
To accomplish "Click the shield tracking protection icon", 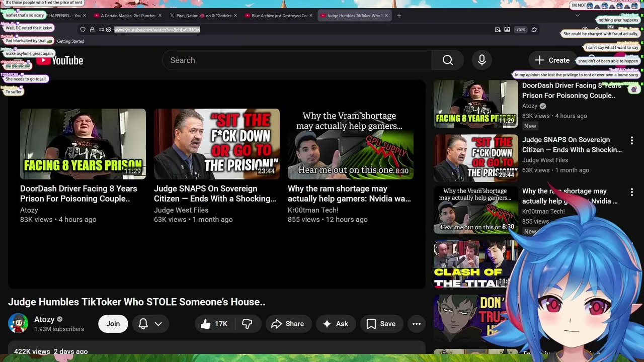I will pyautogui.click(x=83, y=30).
